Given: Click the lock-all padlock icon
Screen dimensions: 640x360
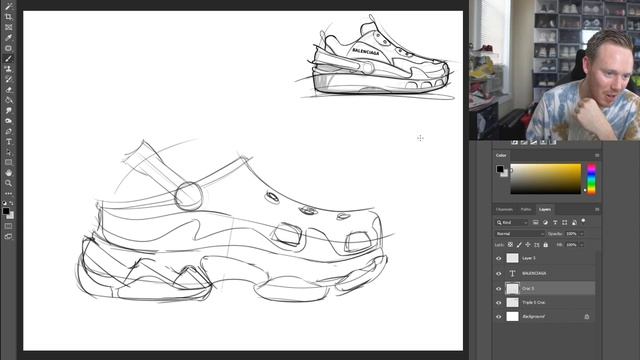Looking at the screenshot, I should (x=546, y=244).
